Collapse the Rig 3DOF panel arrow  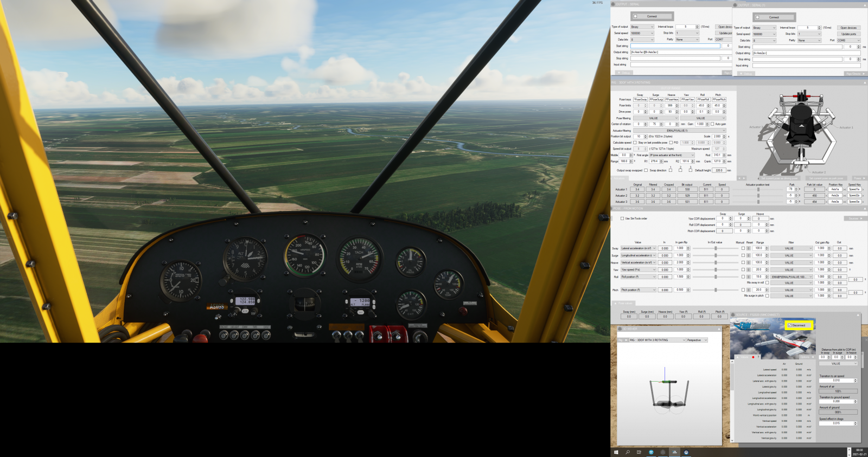coord(864,82)
